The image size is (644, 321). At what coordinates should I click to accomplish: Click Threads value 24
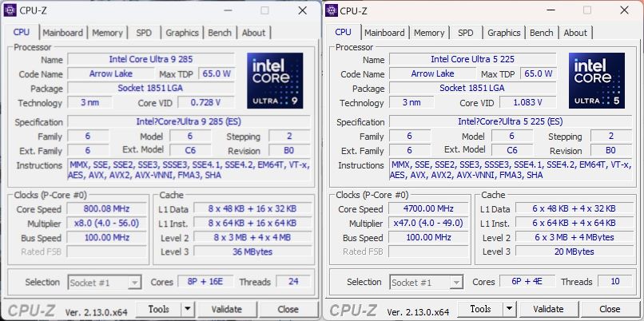[x=293, y=282]
